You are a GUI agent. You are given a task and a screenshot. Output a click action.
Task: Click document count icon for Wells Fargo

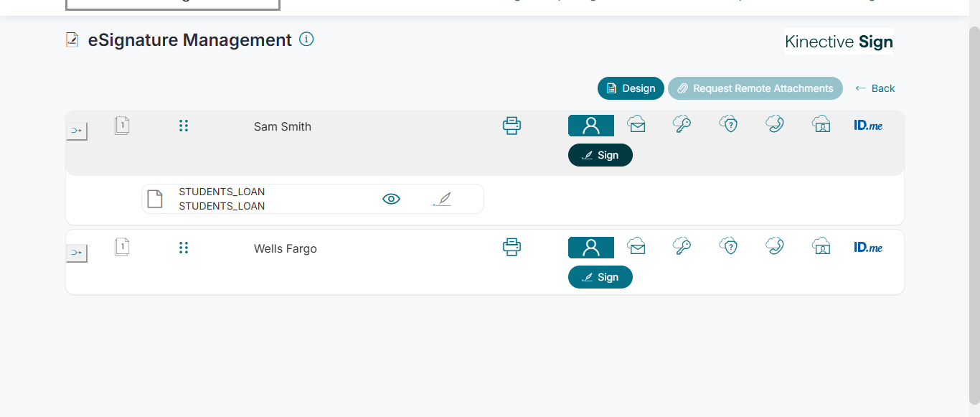pyautogui.click(x=122, y=248)
